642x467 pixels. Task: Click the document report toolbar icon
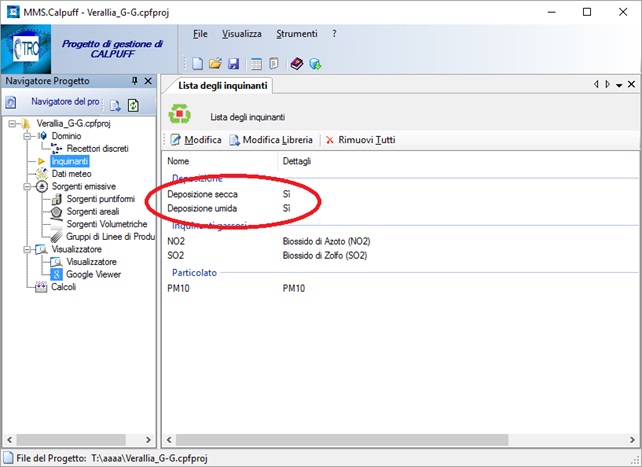coord(274,63)
